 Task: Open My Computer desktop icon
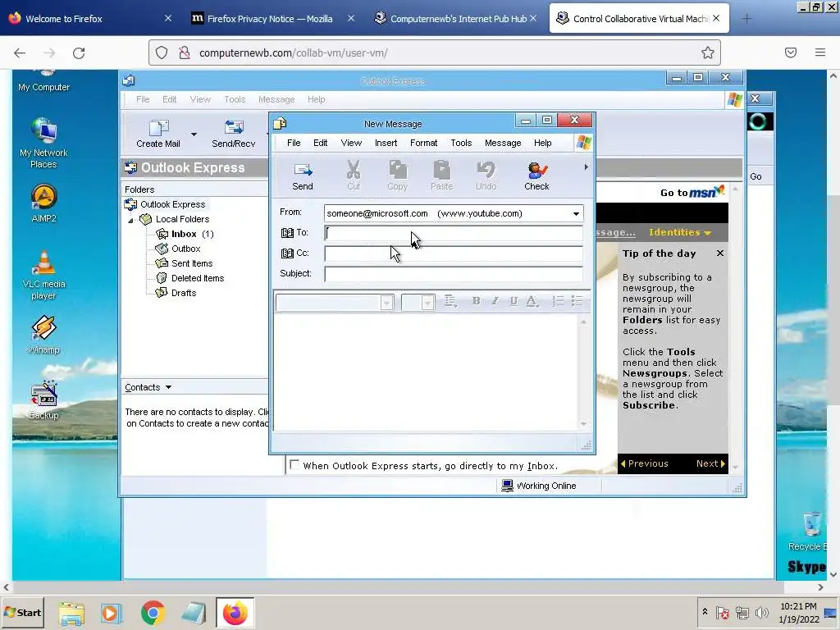pyautogui.click(x=44, y=80)
